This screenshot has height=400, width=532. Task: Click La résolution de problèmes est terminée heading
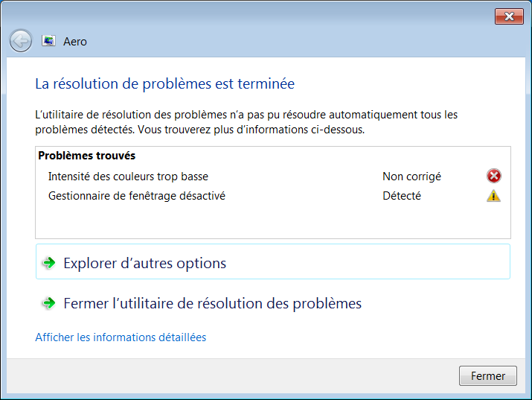click(x=165, y=84)
